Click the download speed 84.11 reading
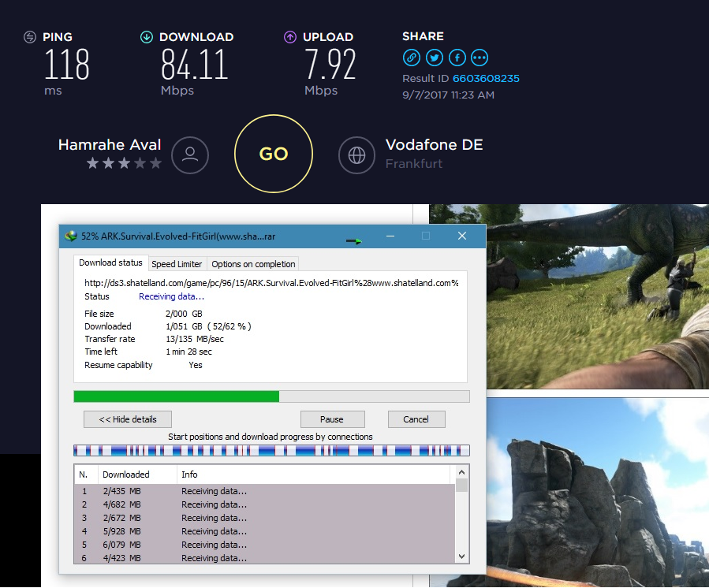This screenshot has width=709, height=588. 195,65
